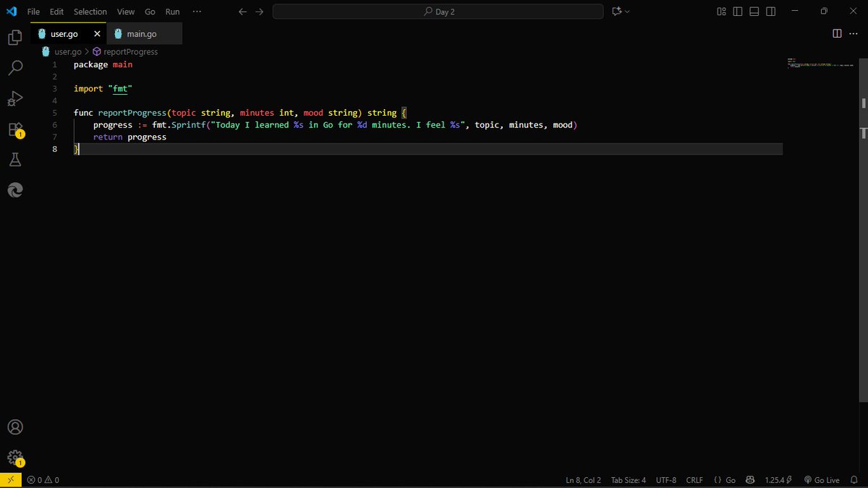Toggle the secondary sidebar
Image resolution: width=868 pixels, height=488 pixels.
770,11
